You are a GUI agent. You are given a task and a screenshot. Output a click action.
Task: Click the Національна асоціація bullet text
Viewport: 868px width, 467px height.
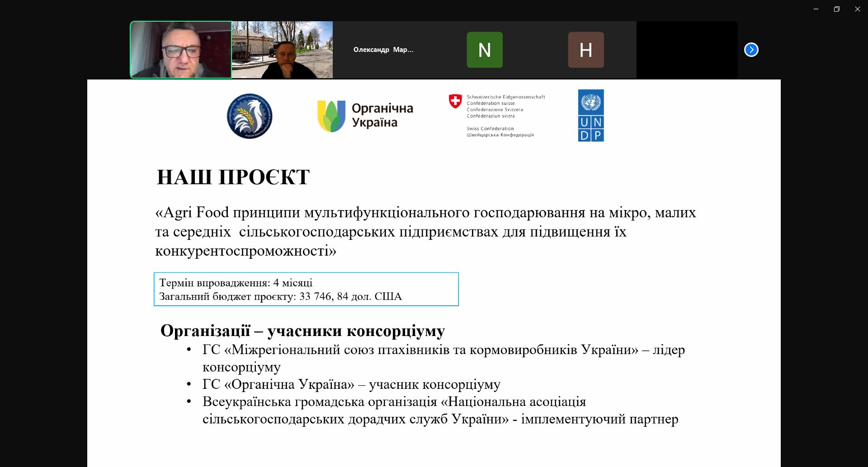[x=440, y=410]
